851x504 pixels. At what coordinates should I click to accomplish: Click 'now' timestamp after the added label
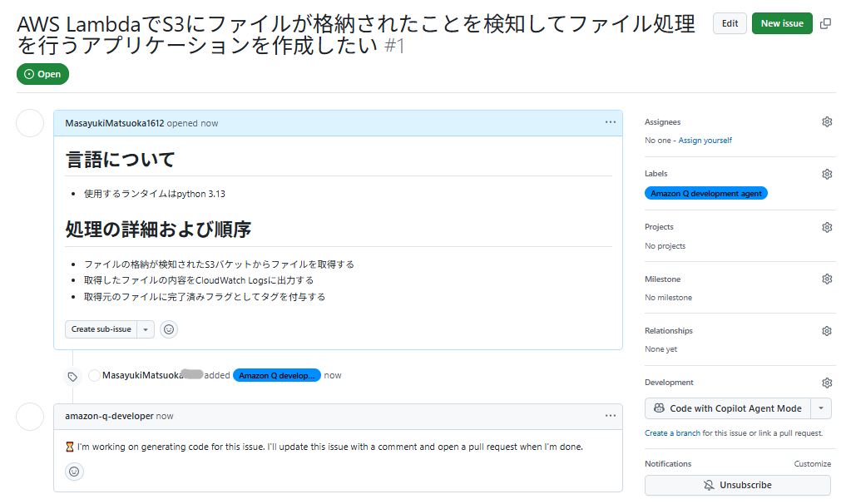click(x=333, y=375)
